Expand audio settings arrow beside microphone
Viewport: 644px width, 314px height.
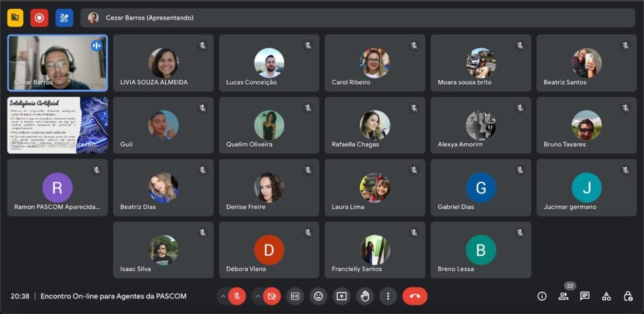click(223, 296)
